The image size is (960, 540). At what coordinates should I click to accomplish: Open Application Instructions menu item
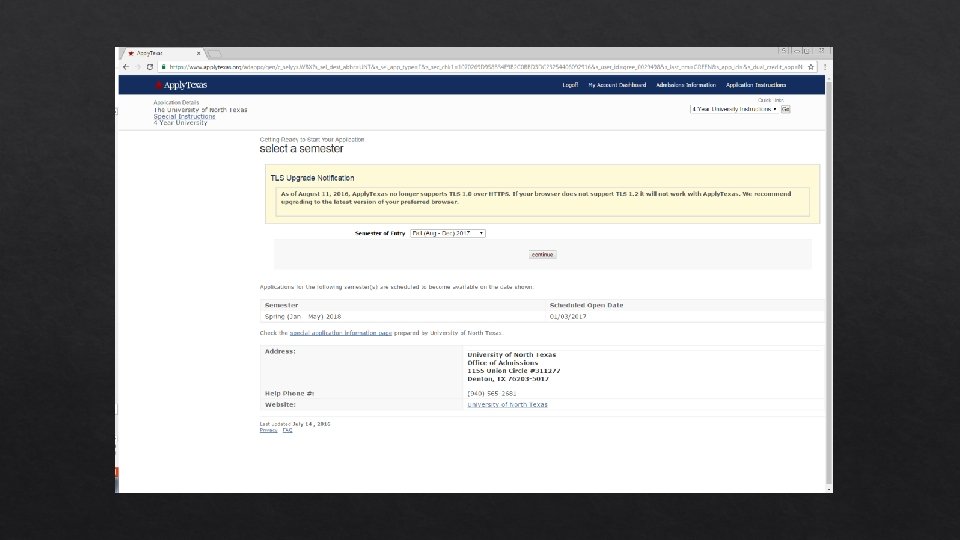pos(756,85)
